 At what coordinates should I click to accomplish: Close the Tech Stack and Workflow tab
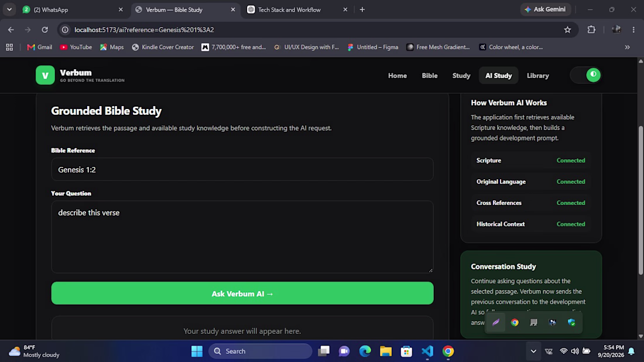pyautogui.click(x=345, y=9)
